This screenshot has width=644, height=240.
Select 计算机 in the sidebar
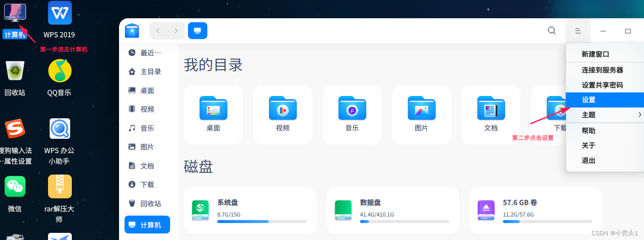[147, 225]
